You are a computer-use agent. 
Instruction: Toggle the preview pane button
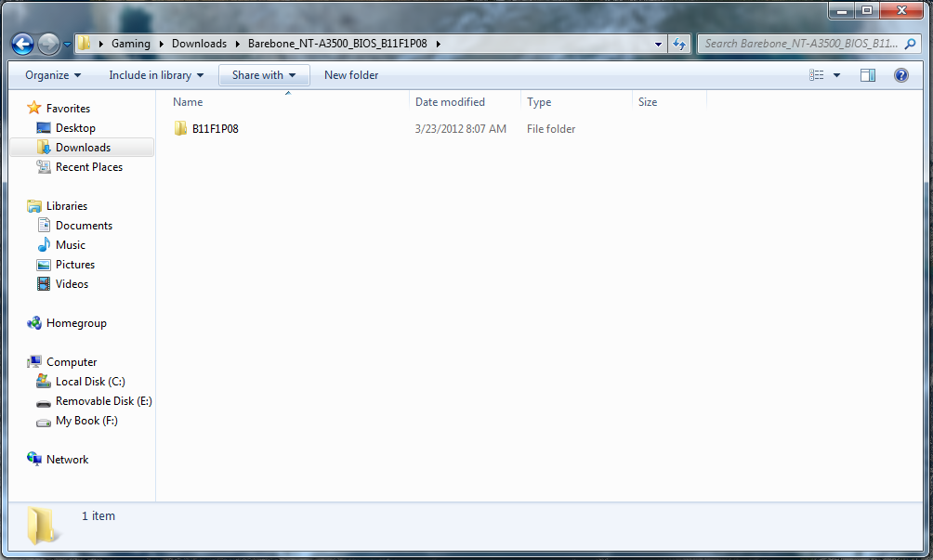868,75
